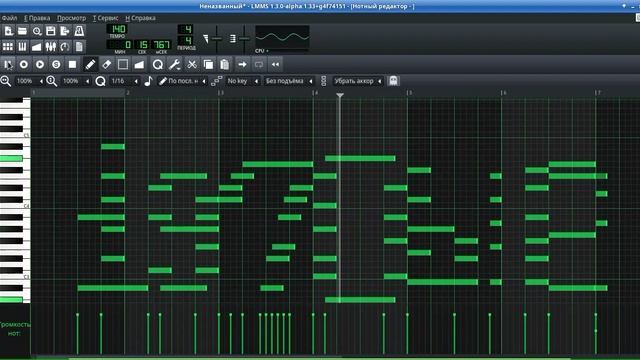Open recent projects icon
This screenshot has height=360, width=640.
click(37, 31)
